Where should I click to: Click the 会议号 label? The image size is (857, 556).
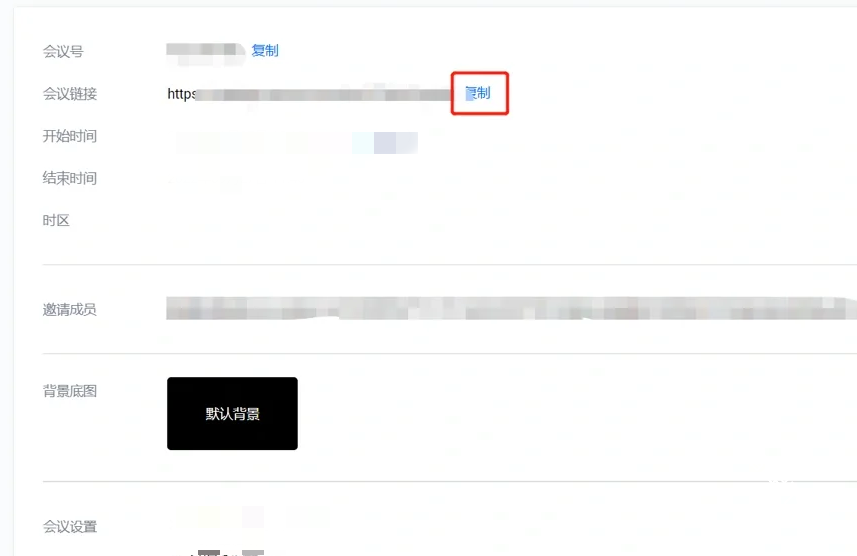tap(63, 52)
